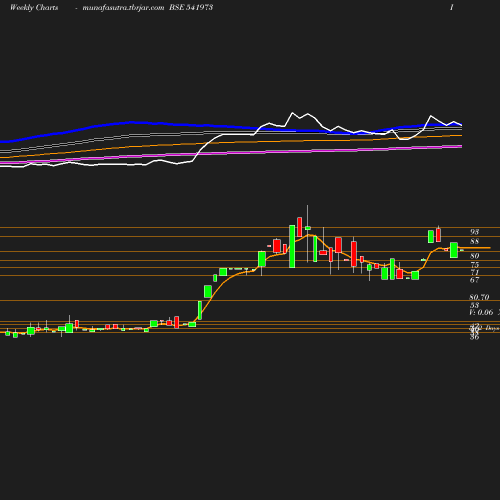Click the tallest green candlestick near chart peak
500x500 pixels.
point(292,246)
